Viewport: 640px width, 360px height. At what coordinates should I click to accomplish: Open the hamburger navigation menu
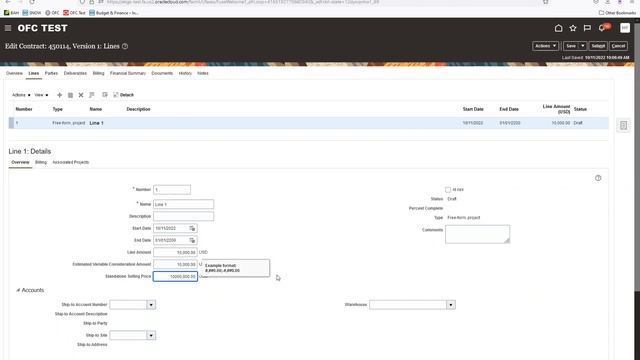[8, 28]
